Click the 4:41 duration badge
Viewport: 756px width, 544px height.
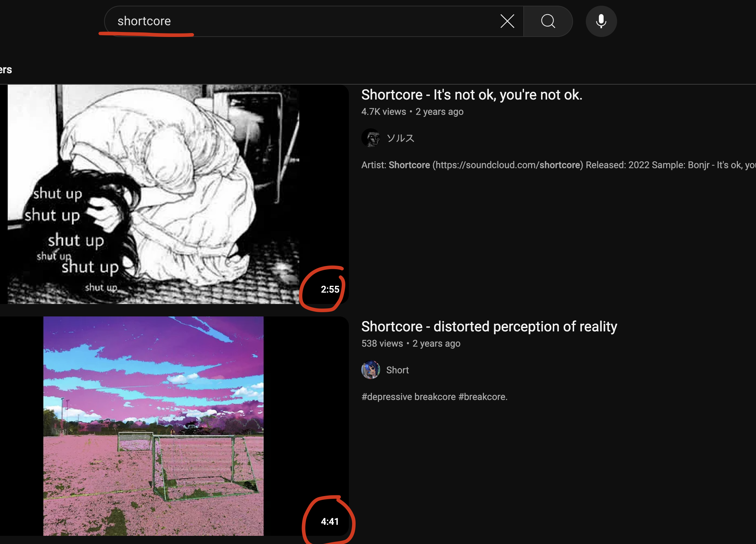[330, 521]
